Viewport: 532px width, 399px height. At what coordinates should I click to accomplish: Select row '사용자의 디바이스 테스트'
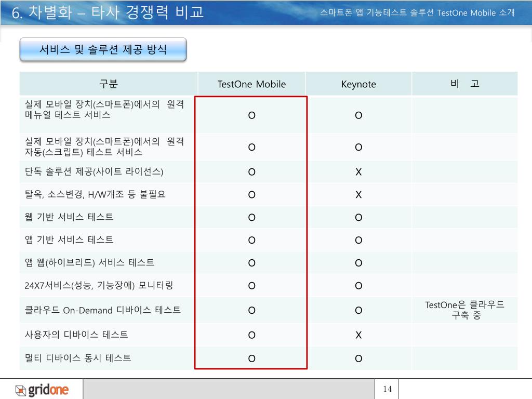269,335
